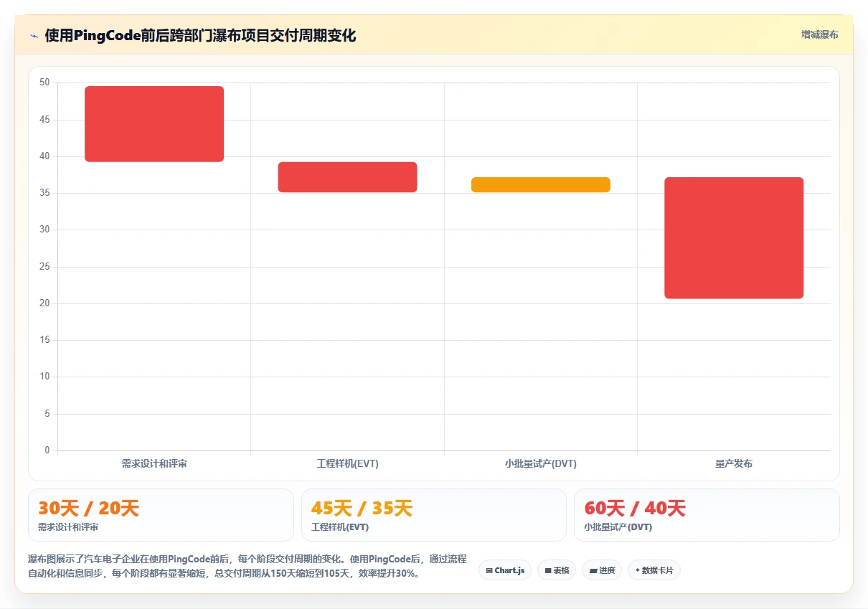Click the y-axis value 50

pyautogui.click(x=44, y=82)
